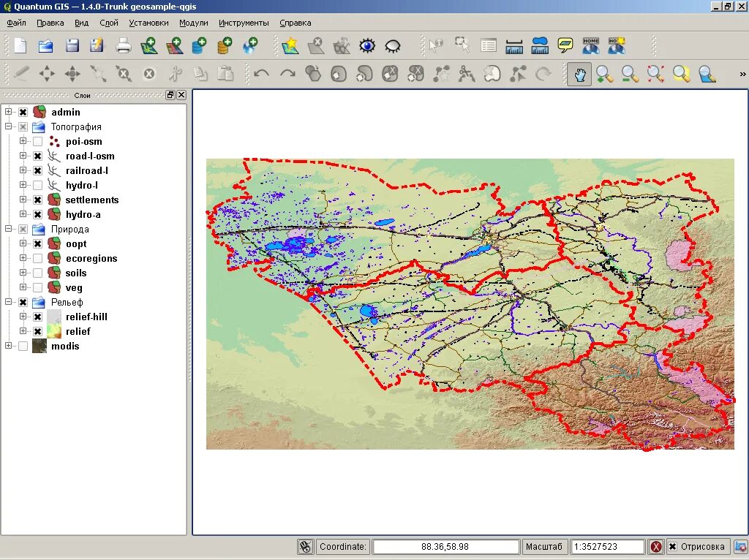This screenshot has height=560, width=749.
Task: Open the Файл menu
Action: click(16, 23)
